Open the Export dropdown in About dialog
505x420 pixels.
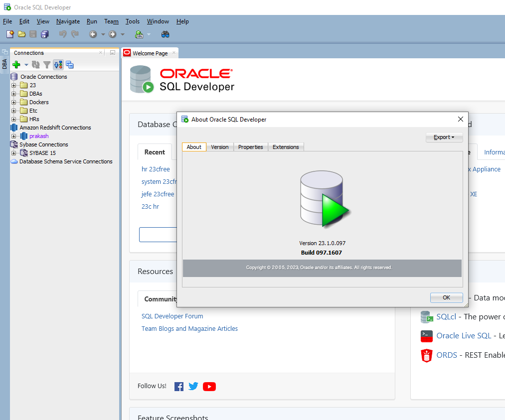444,137
